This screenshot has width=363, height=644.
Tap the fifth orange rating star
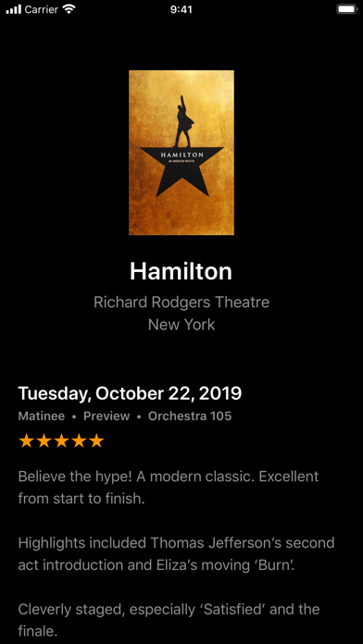(96, 440)
